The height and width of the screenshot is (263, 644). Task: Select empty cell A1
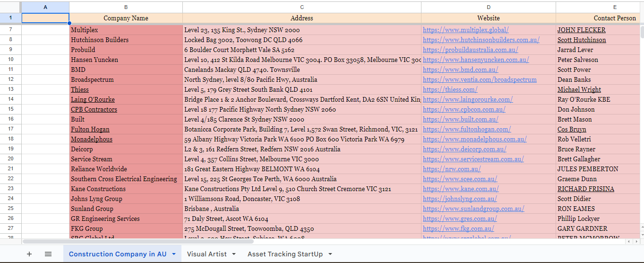coord(45,18)
